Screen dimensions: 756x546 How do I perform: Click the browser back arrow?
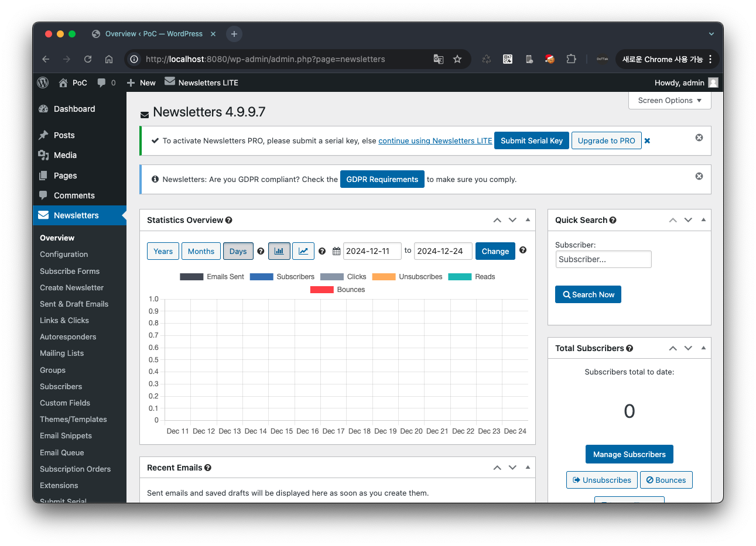coord(46,59)
